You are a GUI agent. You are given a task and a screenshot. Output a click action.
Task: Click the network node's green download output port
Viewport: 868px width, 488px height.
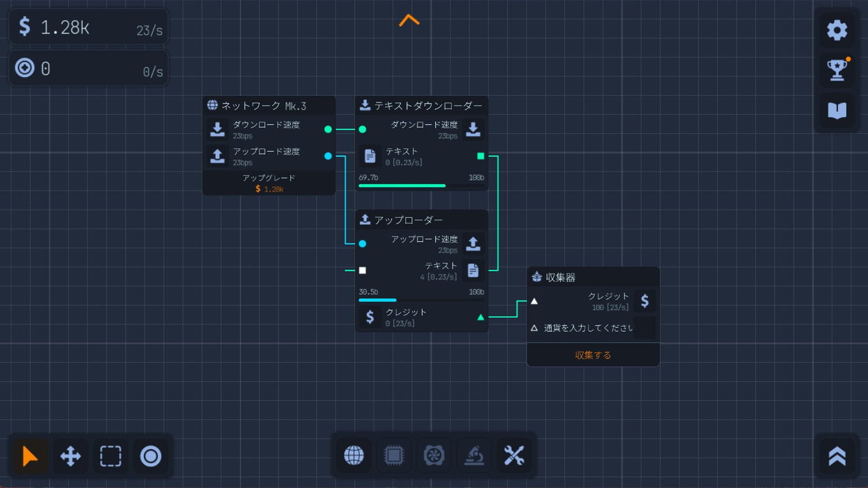328,129
